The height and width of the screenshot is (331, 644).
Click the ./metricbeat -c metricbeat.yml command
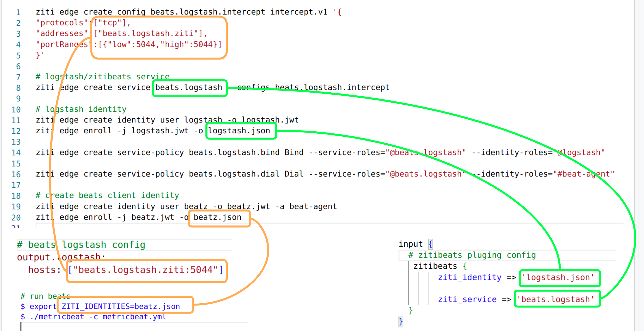(x=98, y=317)
